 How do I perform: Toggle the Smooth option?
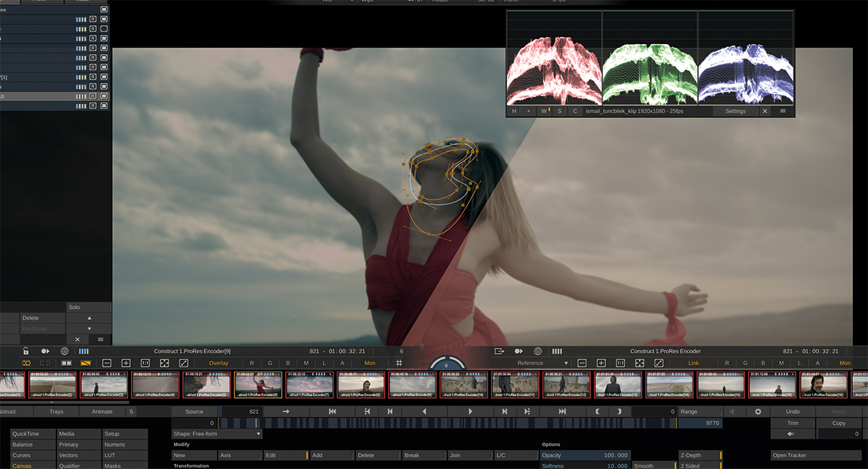click(653, 466)
